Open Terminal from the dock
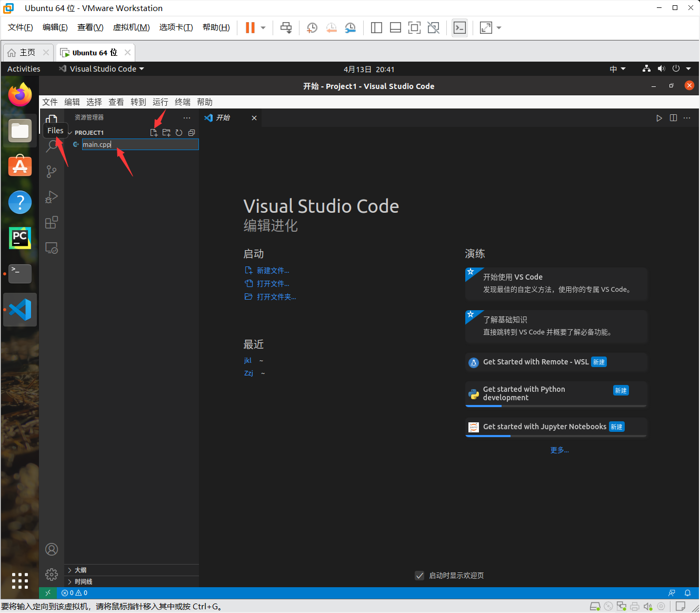The height and width of the screenshot is (613, 700). (x=20, y=274)
